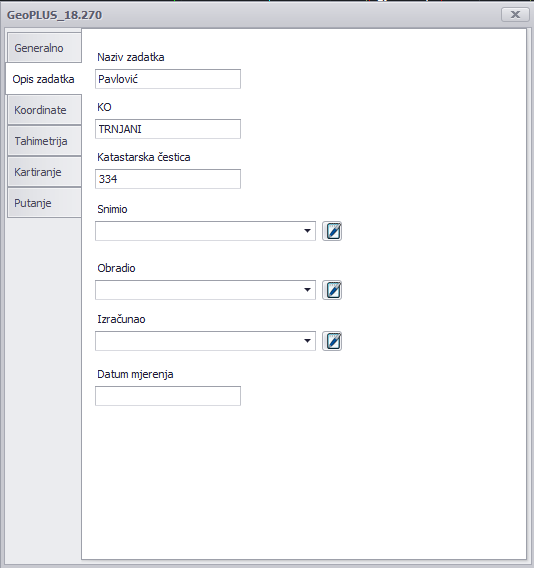This screenshot has height=568, width=534.
Task: Click the edit icon next to Izračunao
Action: click(x=332, y=341)
